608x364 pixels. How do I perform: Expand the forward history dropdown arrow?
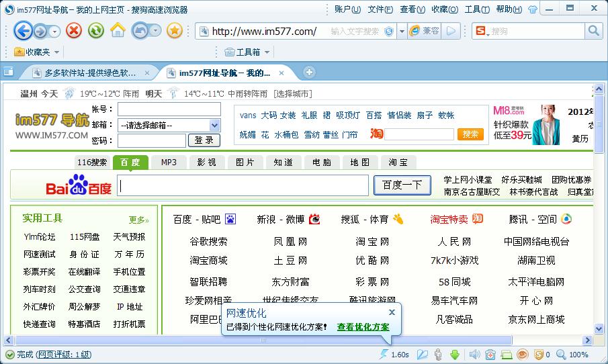tap(54, 32)
